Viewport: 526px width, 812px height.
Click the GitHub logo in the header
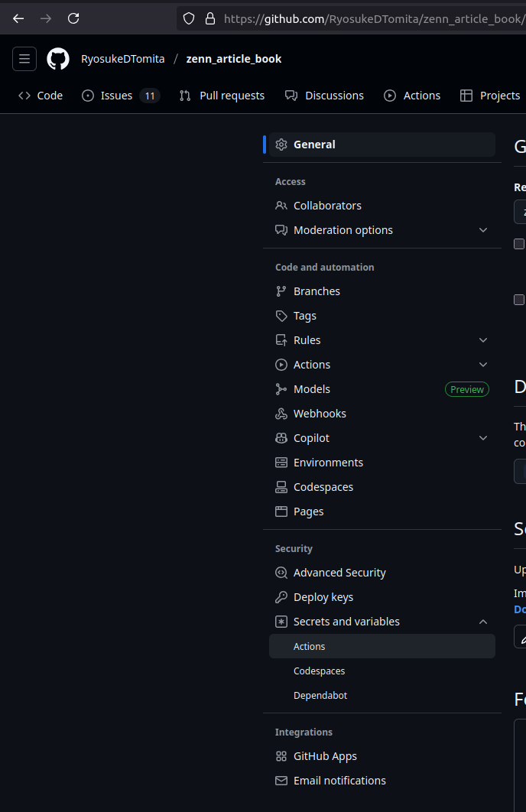[57, 57]
